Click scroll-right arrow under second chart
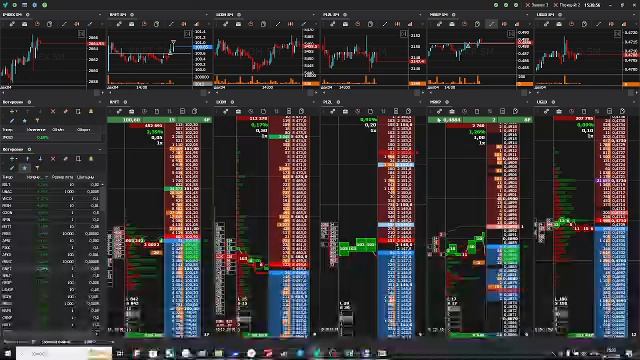Image resolution: width=640 pixels, height=360 pixels. point(209,93)
